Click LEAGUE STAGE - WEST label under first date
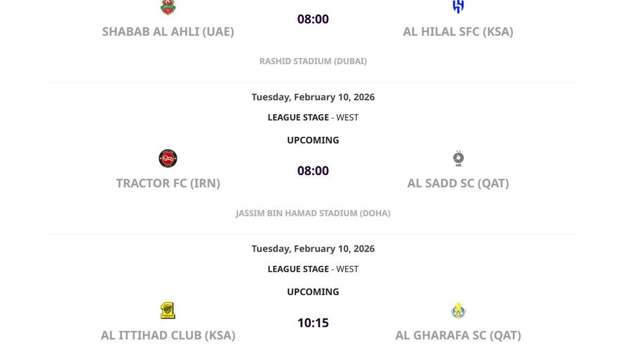 point(313,117)
